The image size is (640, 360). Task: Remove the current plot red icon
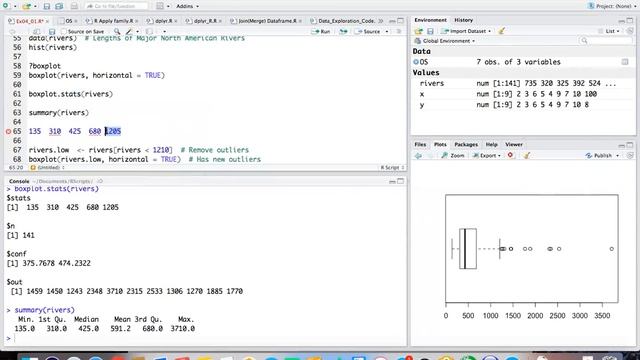[510, 156]
